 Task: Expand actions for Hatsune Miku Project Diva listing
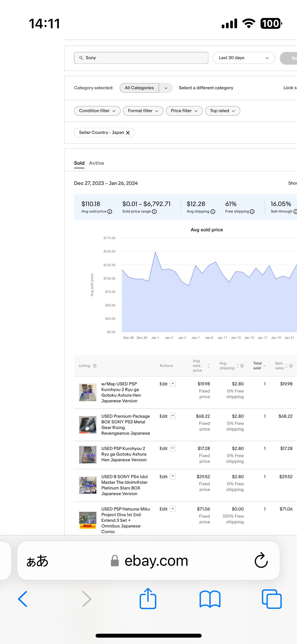[173, 509]
